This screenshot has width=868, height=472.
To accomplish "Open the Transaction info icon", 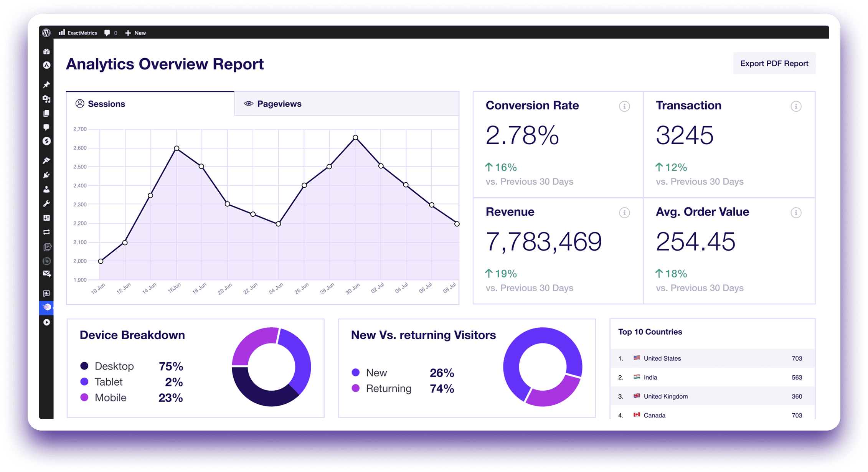I will click(796, 106).
